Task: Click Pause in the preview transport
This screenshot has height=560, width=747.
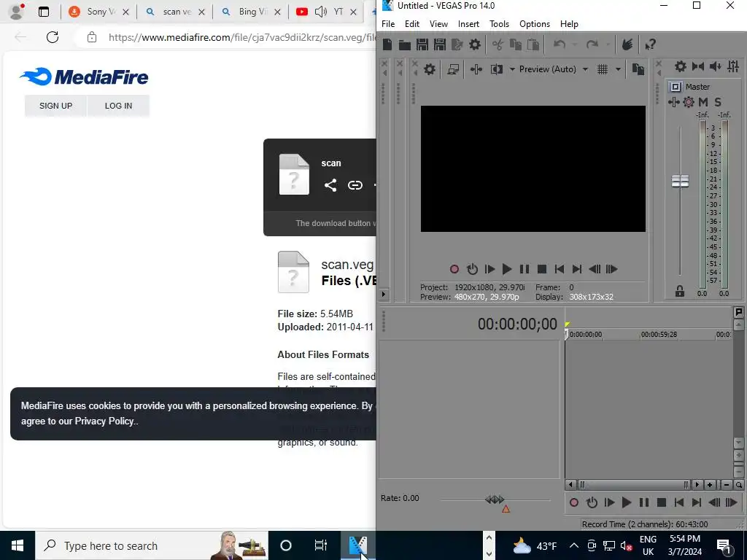Action: pos(525,270)
